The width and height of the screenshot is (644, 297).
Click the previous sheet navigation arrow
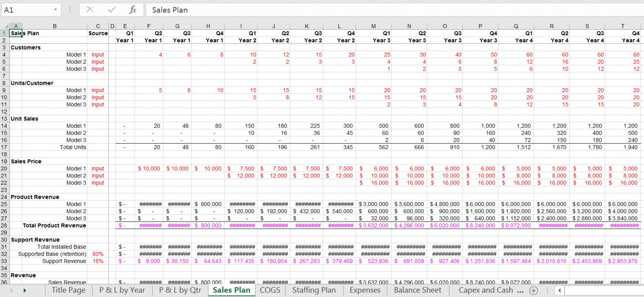(11, 290)
